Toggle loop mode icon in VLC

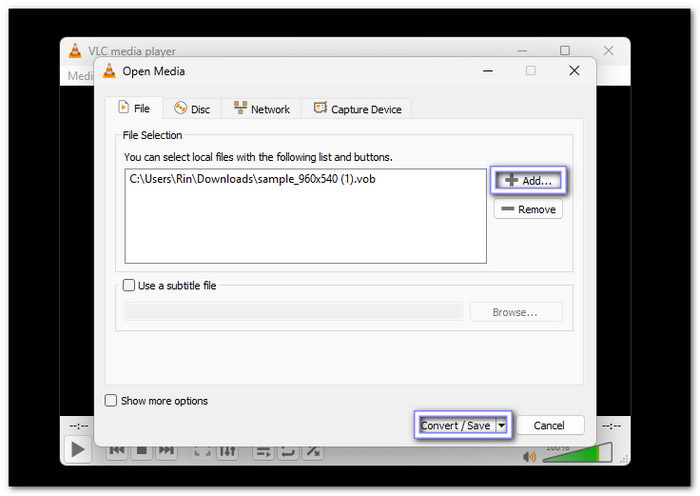click(x=288, y=452)
